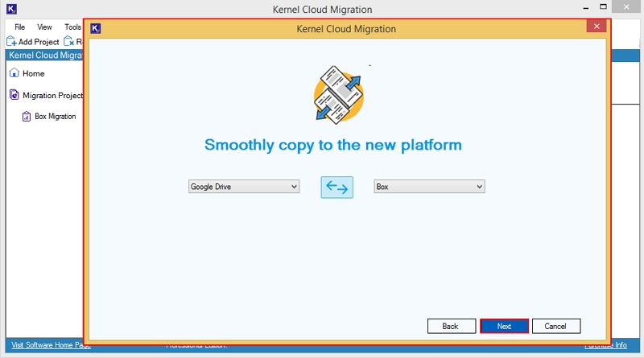
Task: Click the Add Project label in the toolbar
Action: click(x=39, y=42)
